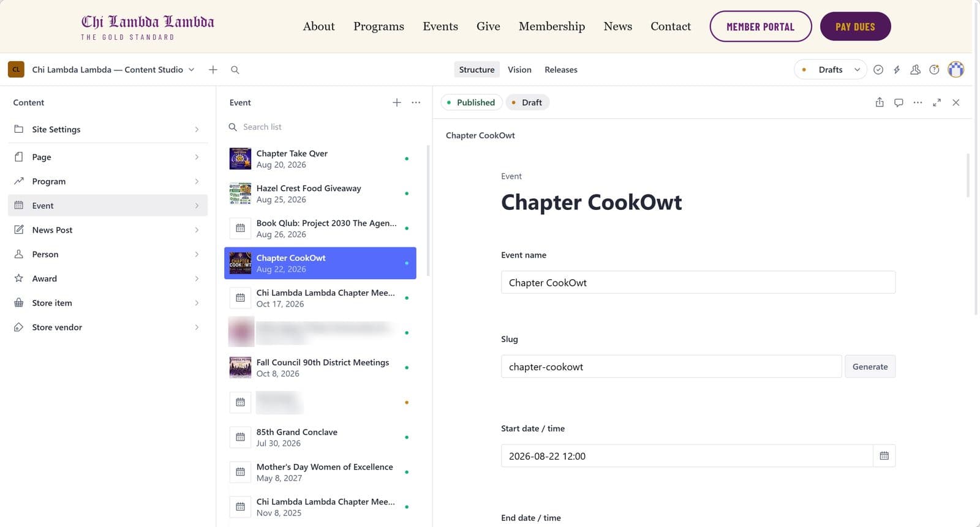The width and height of the screenshot is (980, 527).
Task: Click the Pay Dues button
Action: (x=855, y=26)
